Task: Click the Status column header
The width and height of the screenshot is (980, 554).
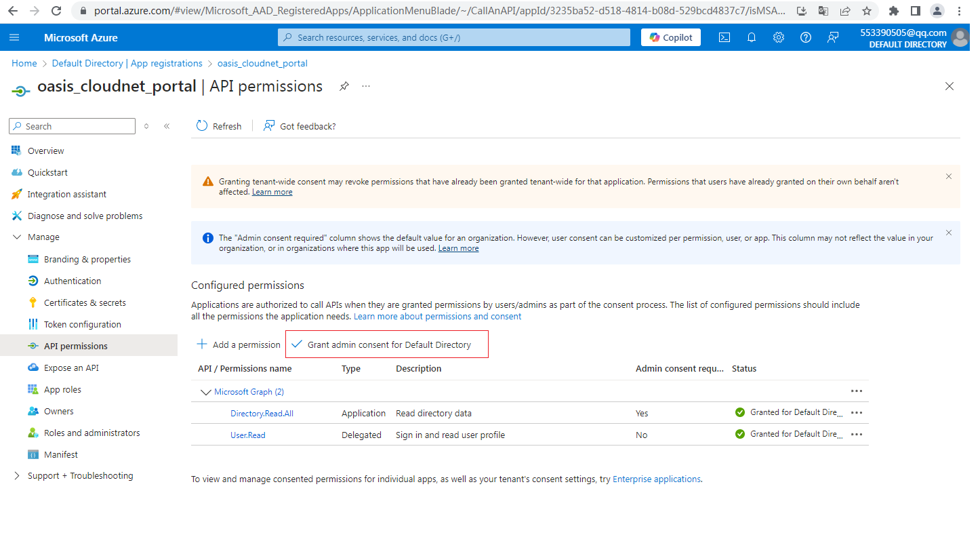Action: click(x=744, y=369)
